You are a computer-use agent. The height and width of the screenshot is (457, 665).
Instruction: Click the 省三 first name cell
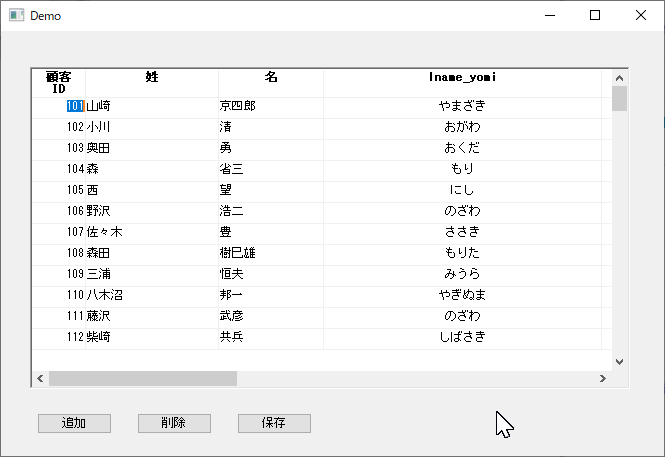(x=271, y=169)
